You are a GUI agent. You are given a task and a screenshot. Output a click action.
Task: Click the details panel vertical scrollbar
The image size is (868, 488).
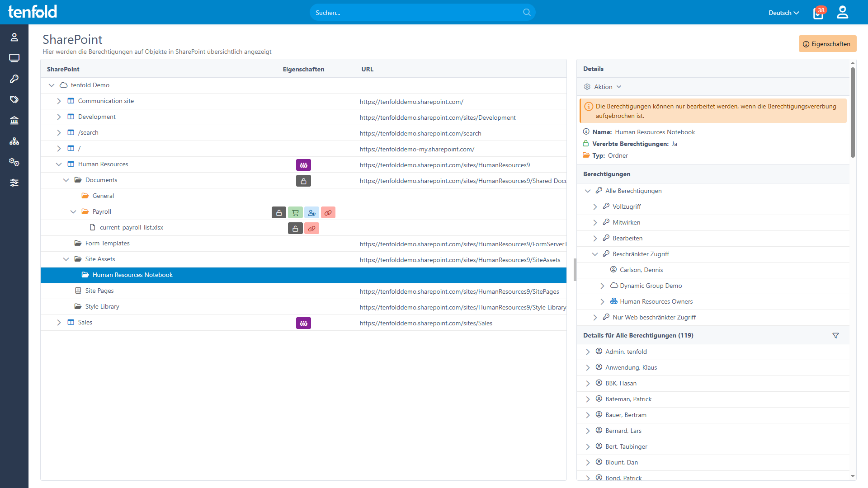tap(853, 113)
